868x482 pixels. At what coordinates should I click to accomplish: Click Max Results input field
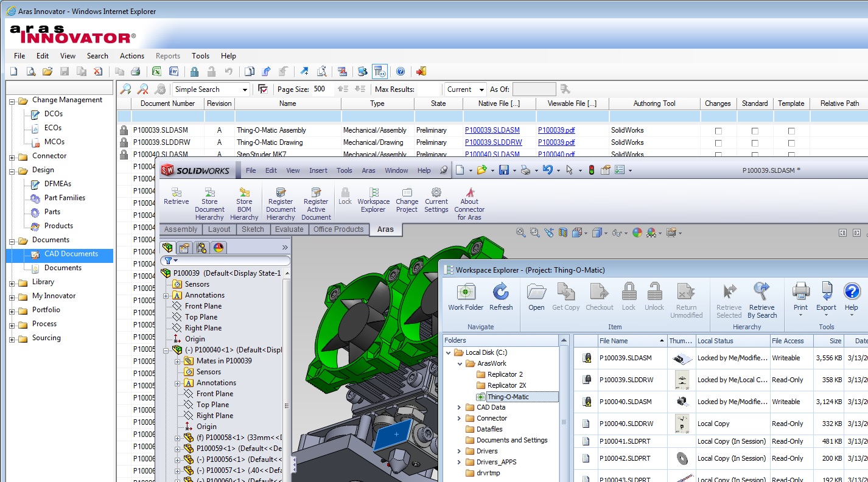coord(427,89)
